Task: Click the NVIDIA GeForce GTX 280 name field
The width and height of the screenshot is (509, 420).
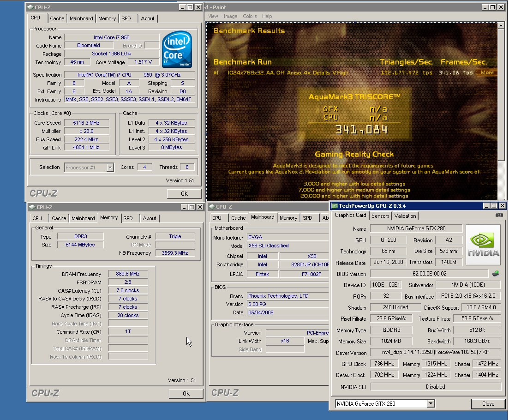Action: click(x=416, y=228)
